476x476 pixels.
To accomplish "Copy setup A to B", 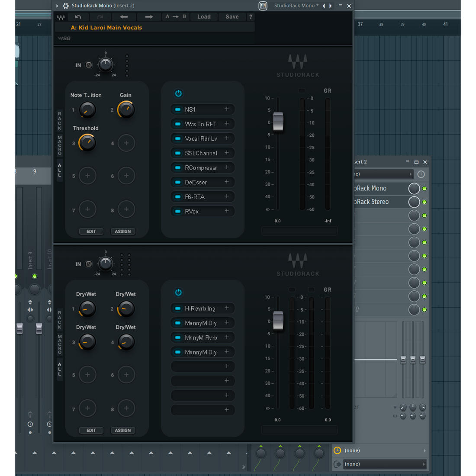I will tap(176, 17).
